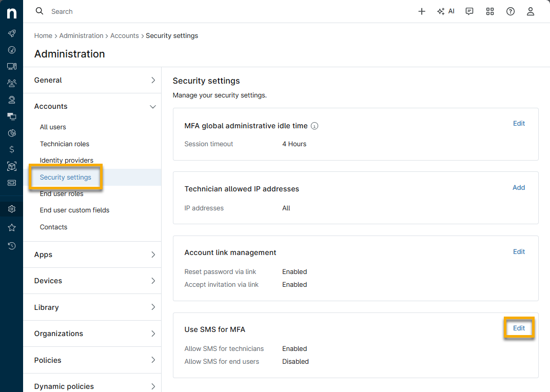The width and height of the screenshot is (550, 392).
Task: Open the administration gear sidebar icon
Action: coord(12,209)
